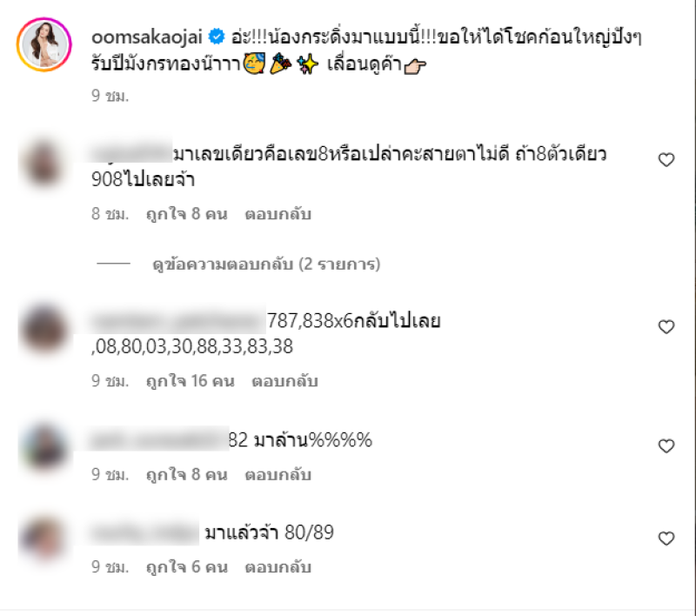Tap heart on the 82 มาล้าน comment
This screenshot has width=696, height=616.
point(666,445)
